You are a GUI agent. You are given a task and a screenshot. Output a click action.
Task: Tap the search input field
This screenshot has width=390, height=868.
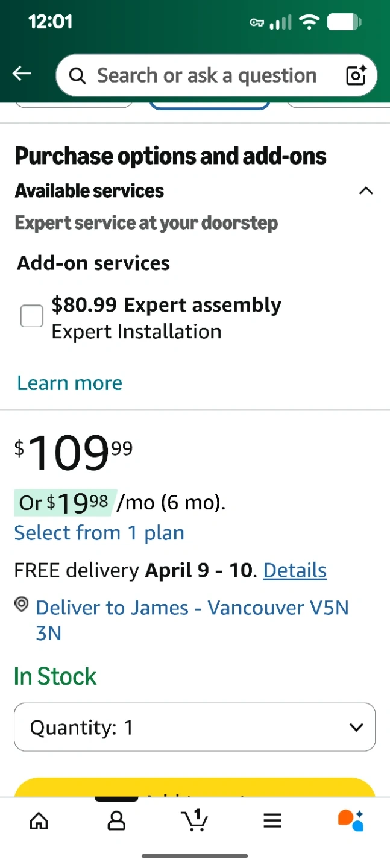[x=207, y=76]
